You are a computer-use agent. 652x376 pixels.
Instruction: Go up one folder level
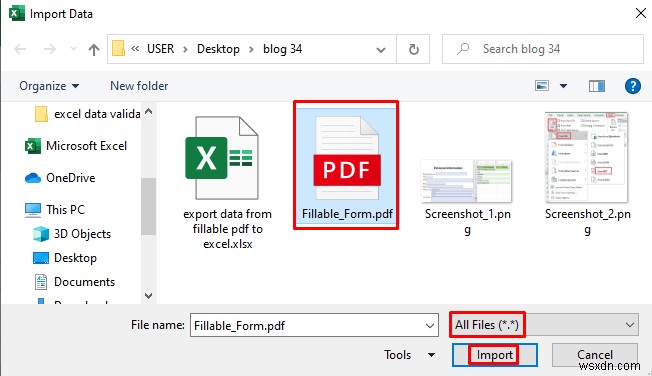(x=94, y=49)
